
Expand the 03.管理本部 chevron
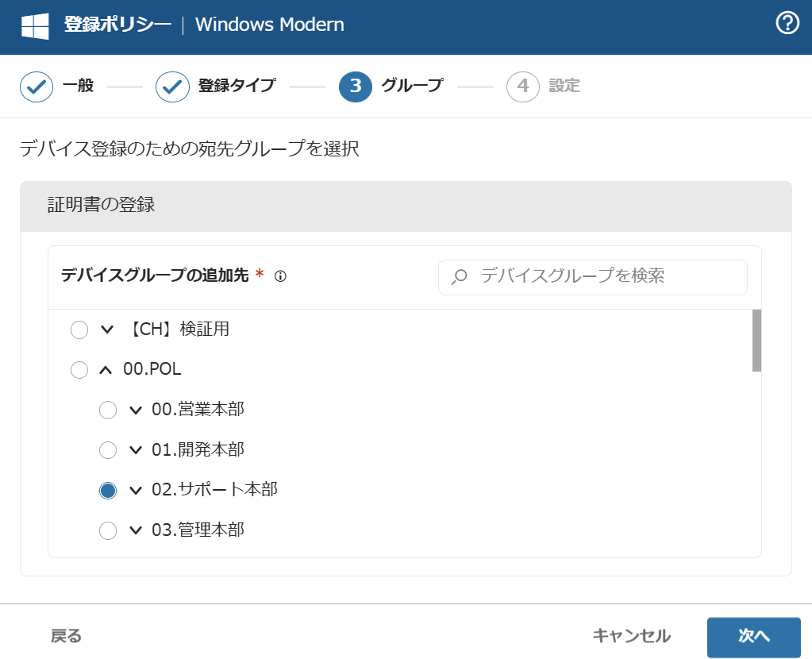[x=136, y=530]
